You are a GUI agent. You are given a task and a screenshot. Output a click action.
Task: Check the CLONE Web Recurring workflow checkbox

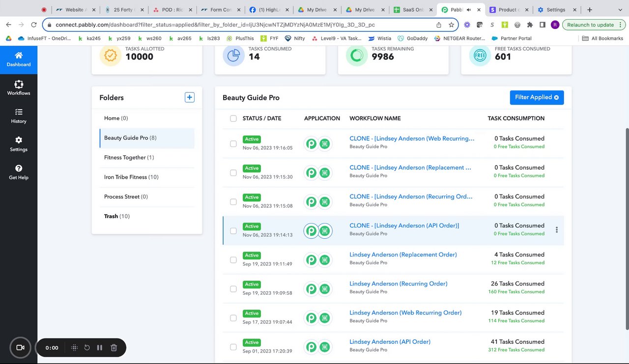click(x=233, y=144)
